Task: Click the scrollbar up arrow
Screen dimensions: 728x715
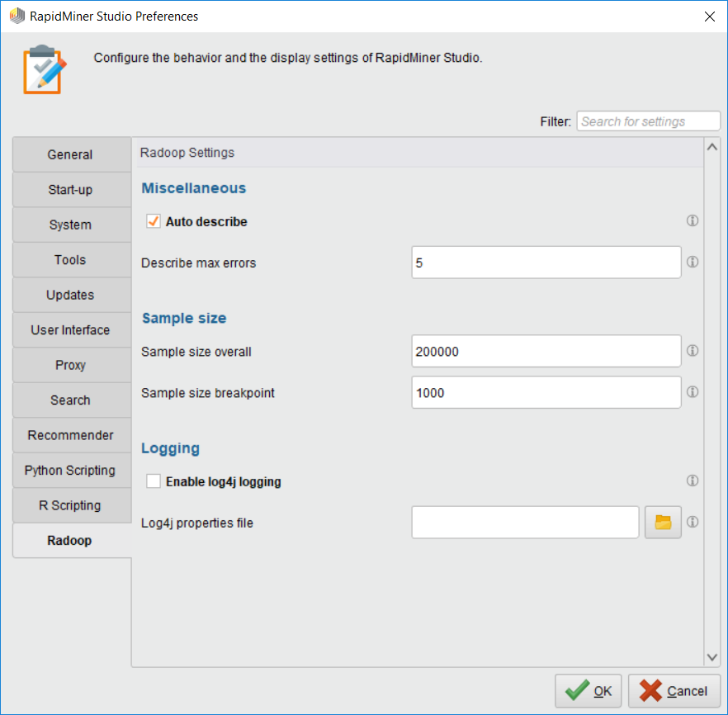Action: pyautogui.click(x=711, y=147)
